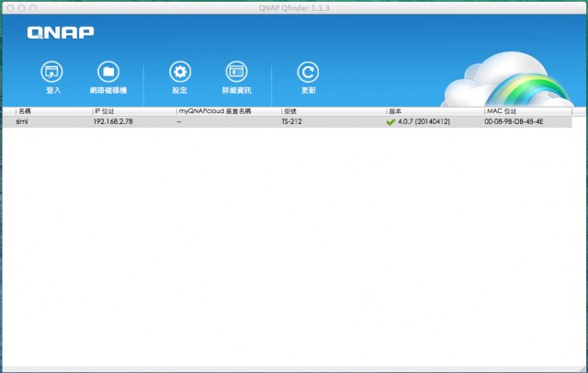Sort by 版本 column header

(x=395, y=111)
